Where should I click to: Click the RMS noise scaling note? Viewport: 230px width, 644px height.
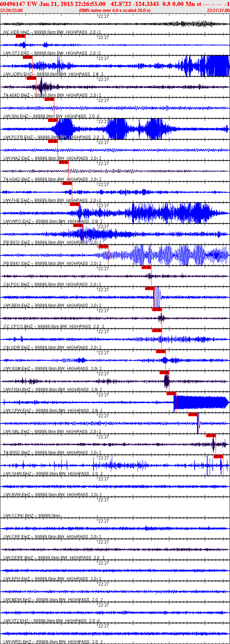115,11
